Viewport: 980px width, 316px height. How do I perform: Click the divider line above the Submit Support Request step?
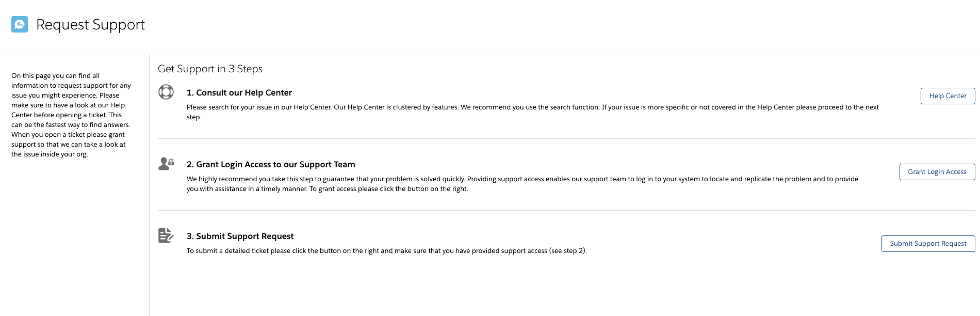566,210
